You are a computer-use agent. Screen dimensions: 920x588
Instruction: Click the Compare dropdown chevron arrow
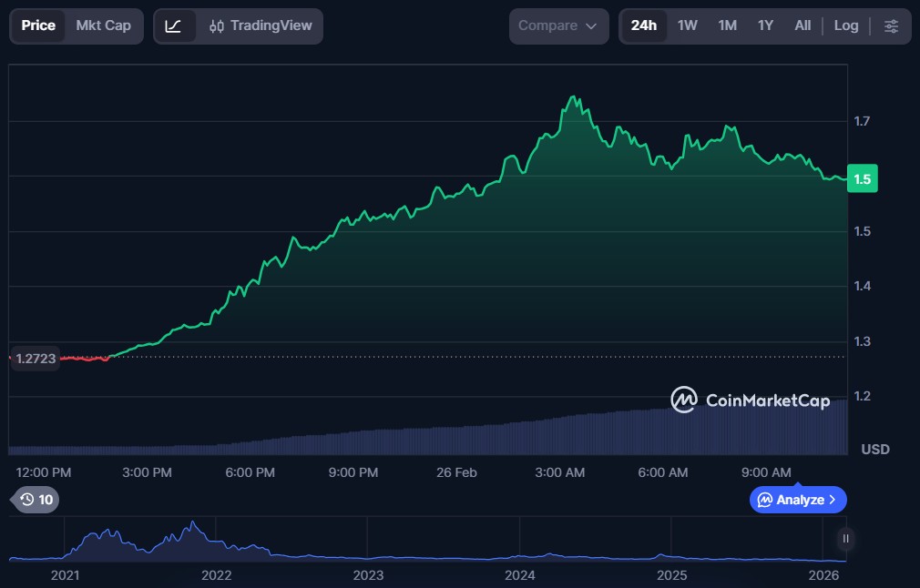pos(591,26)
